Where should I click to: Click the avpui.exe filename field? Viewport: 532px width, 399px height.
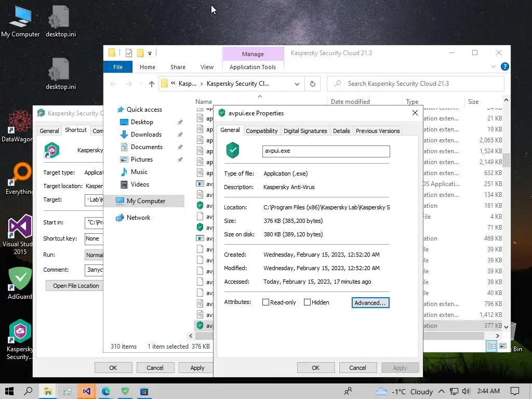[x=326, y=151]
